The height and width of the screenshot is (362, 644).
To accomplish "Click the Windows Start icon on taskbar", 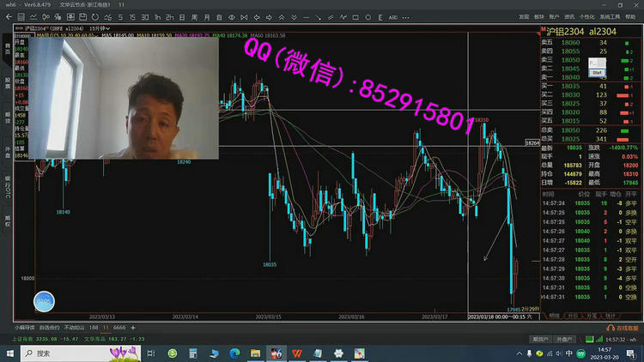I will 12,353.
